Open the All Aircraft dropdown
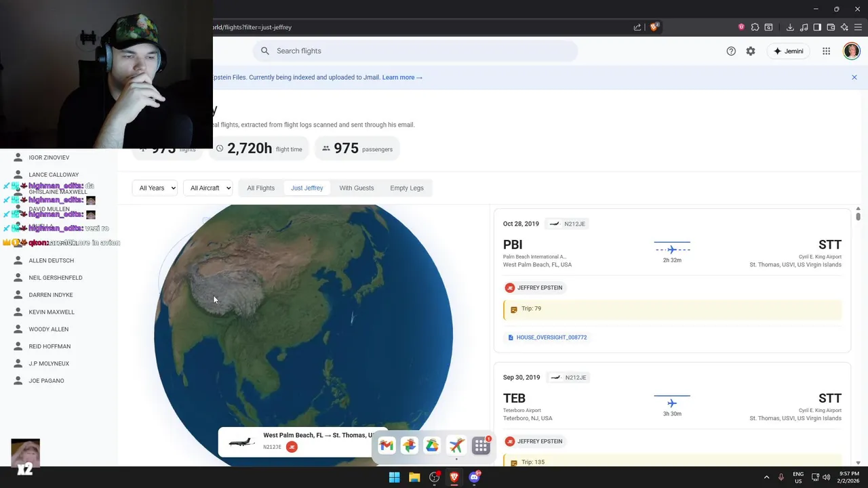Image resolution: width=868 pixels, height=488 pixels. (208, 188)
